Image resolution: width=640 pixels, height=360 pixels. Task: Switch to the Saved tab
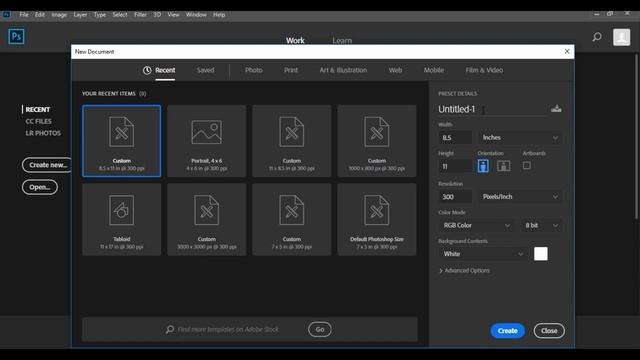click(205, 70)
